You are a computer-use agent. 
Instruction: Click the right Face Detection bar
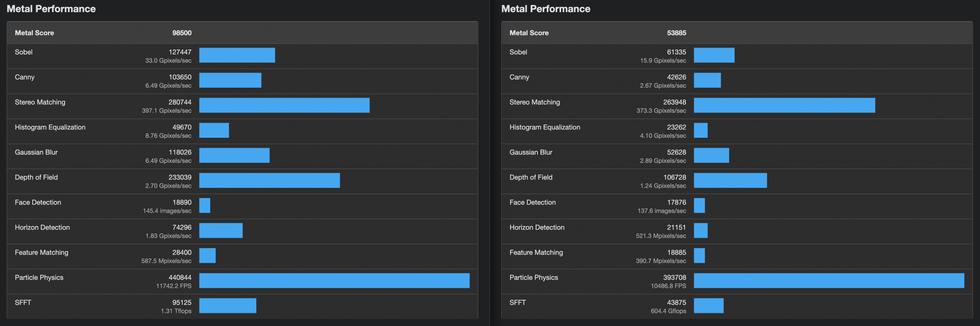click(699, 205)
